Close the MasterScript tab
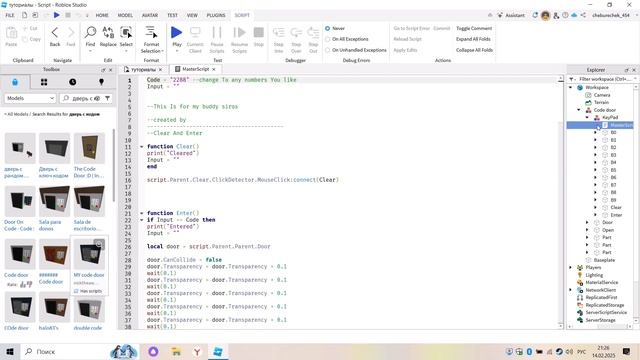 point(213,69)
